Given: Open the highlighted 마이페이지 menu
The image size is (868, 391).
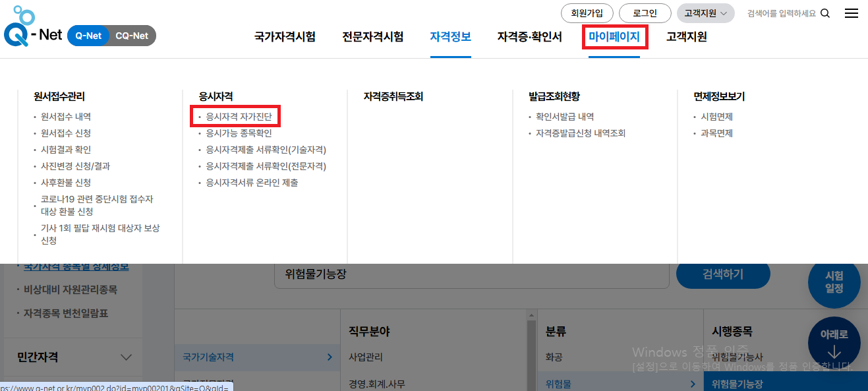Looking at the screenshot, I should [614, 38].
